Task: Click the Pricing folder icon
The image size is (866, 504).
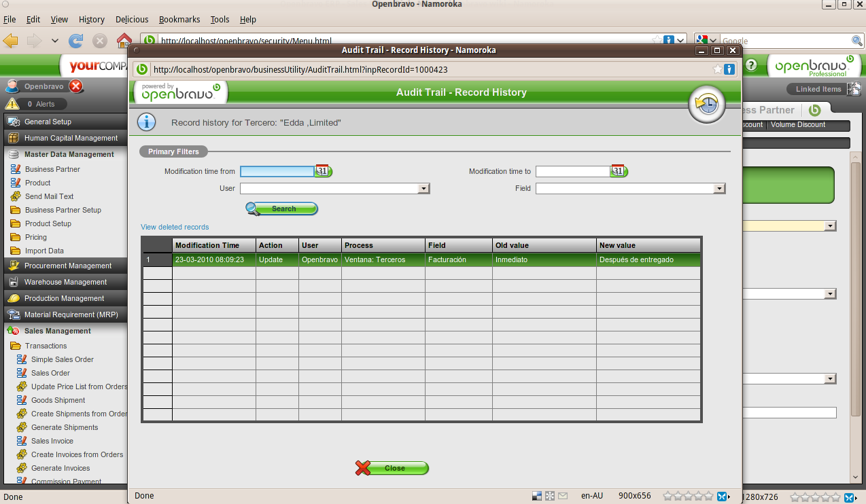Action: [x=16, y=237]
